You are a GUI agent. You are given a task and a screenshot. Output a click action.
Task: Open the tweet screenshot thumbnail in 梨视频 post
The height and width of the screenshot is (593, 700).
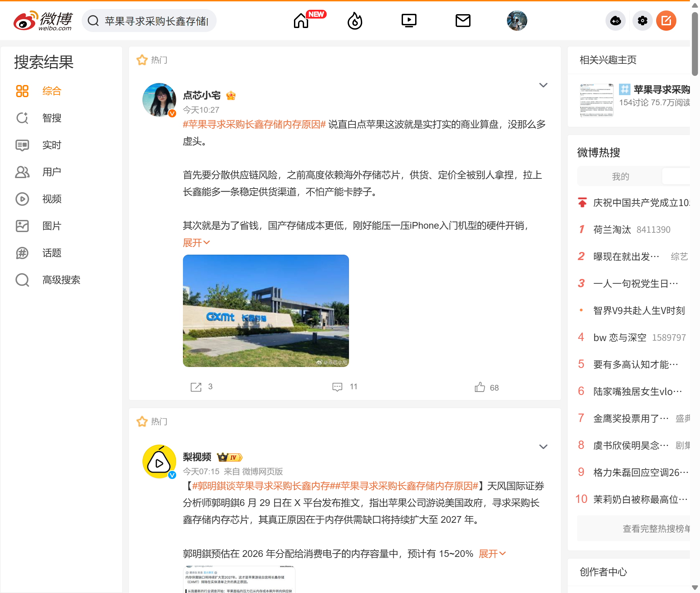pyautogui.click(x=239, y=579)
